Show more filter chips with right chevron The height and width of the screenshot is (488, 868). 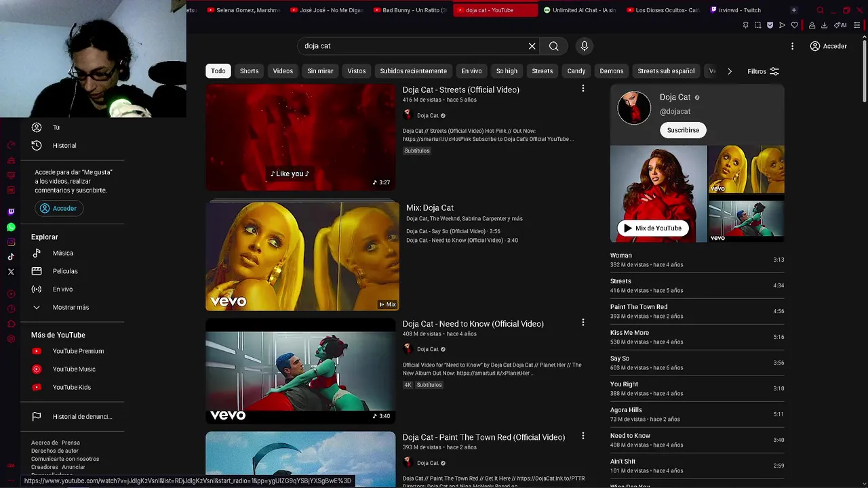(x=730, y=71)
